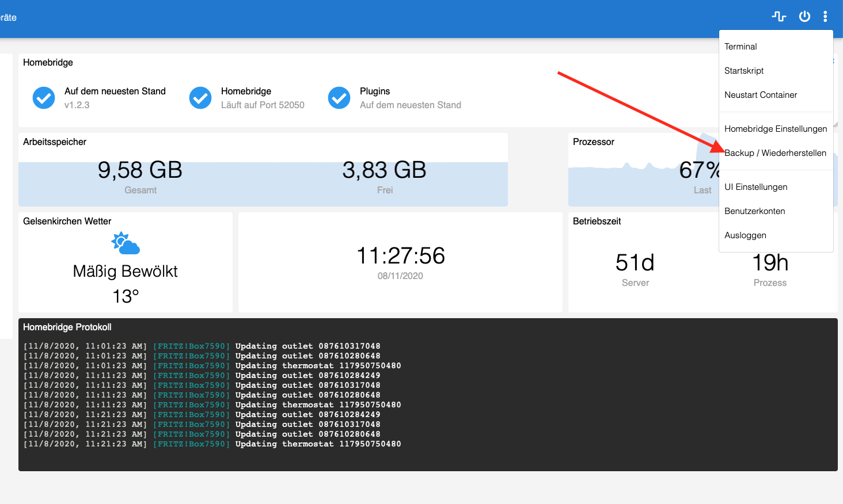Viewport: 843px width, 504px height.
Task: Click the power icon in top bar
Action: [804, 17]
